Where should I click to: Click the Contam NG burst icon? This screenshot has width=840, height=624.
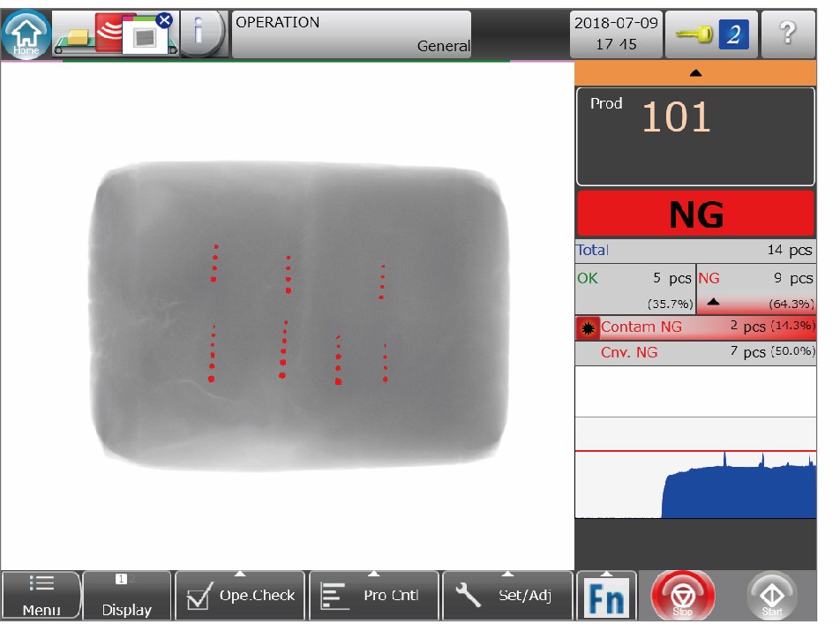pos(587,327)
